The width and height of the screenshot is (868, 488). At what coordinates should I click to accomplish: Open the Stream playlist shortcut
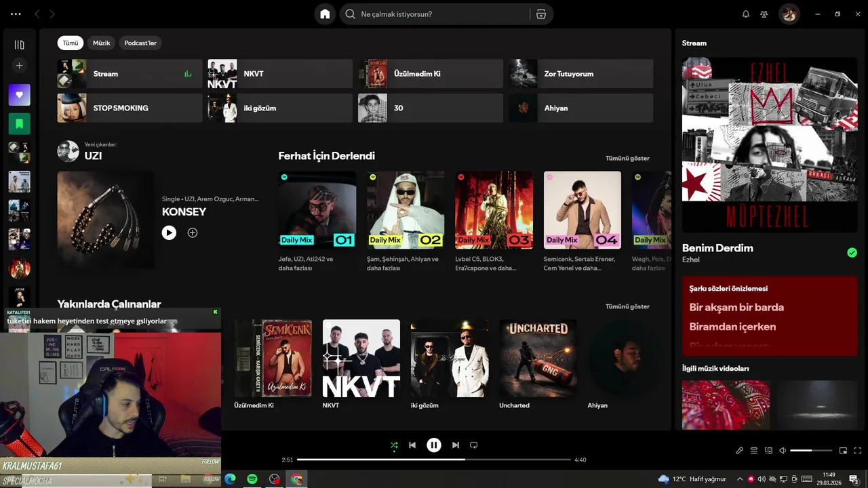[130, 74]
